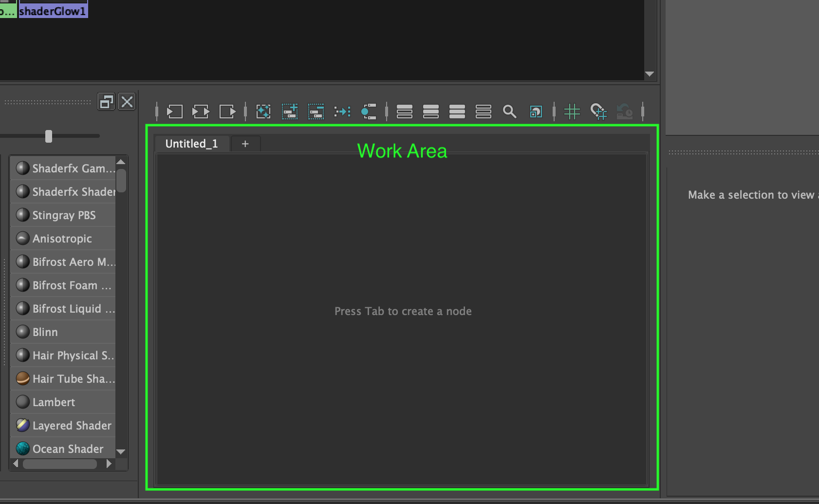The width and height of the screenshot is (819, 504).
Task: Click the input and output connections icon
Action: tap(201, 111)
